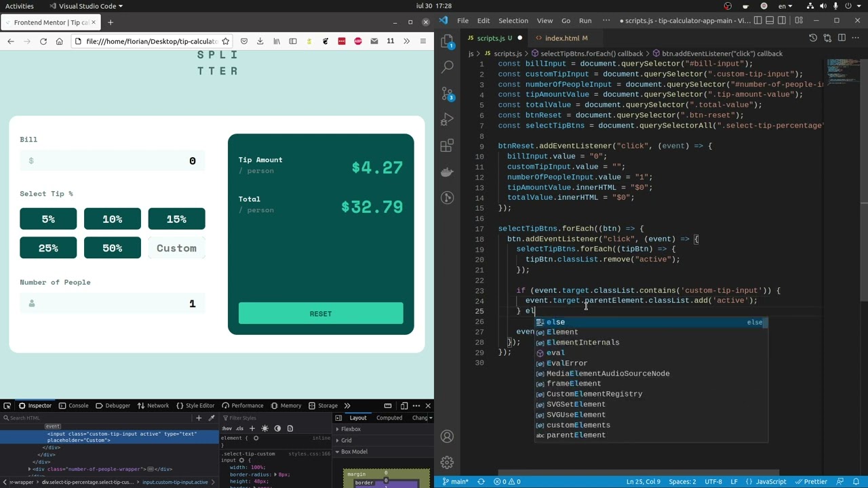Reload the page in Firefox
Viewport: 868px width, 488px height.
(43, 41)
